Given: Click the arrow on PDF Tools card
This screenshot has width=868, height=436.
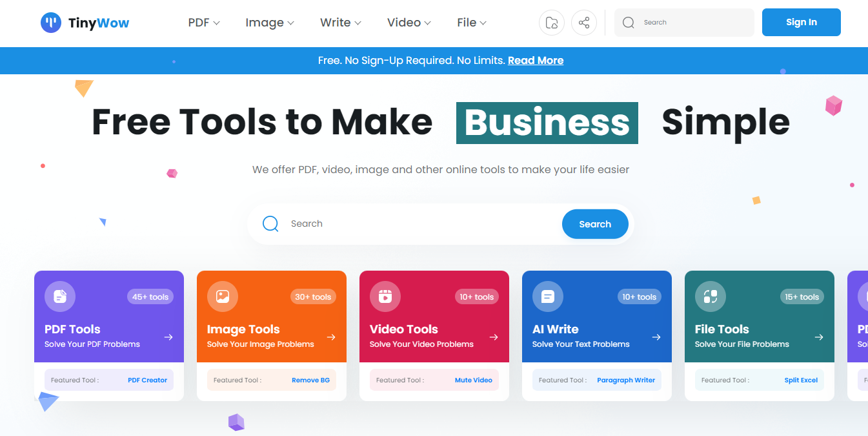Looking at the screenshot, I should coord(168,337).
